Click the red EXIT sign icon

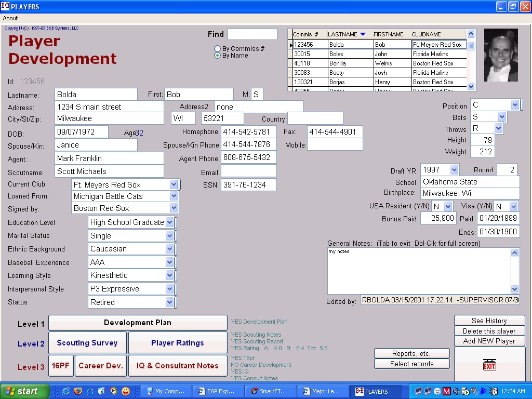pyautogui.click(x=489, y=365)
